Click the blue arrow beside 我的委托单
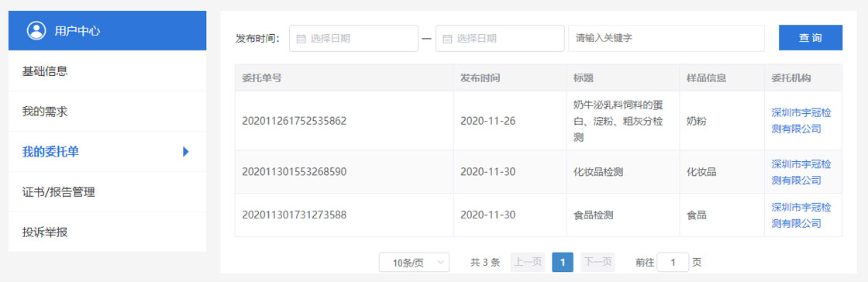 [x=186, y=152]
